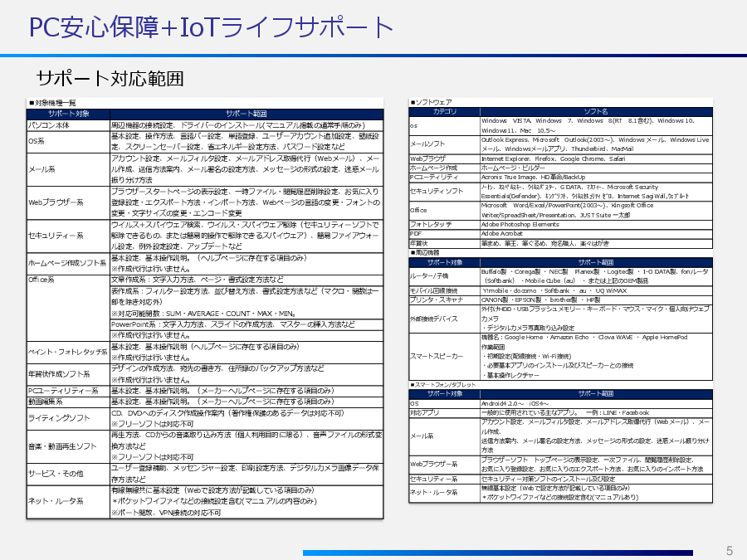The height and width of the screenshot is (560, 747).
Task: Select the "■周辺機器" table caption
Action: (424, 252)
